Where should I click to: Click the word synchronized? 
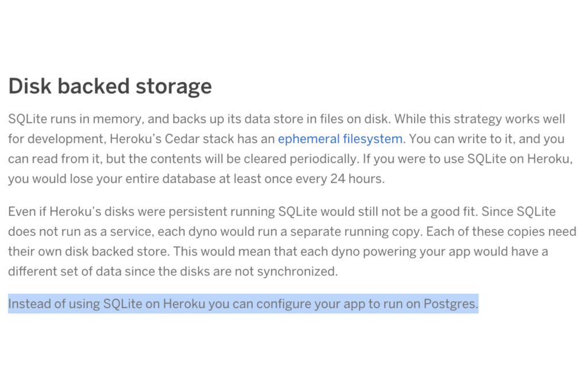296,271
